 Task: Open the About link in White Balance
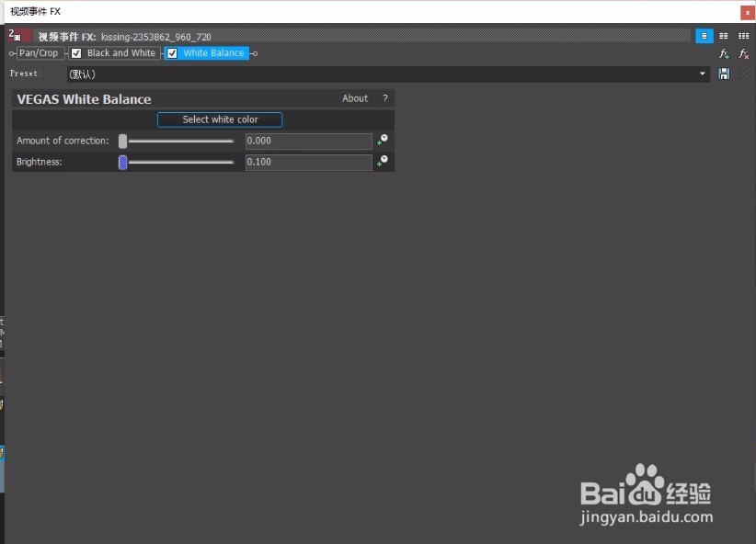(x=355, y=98)
